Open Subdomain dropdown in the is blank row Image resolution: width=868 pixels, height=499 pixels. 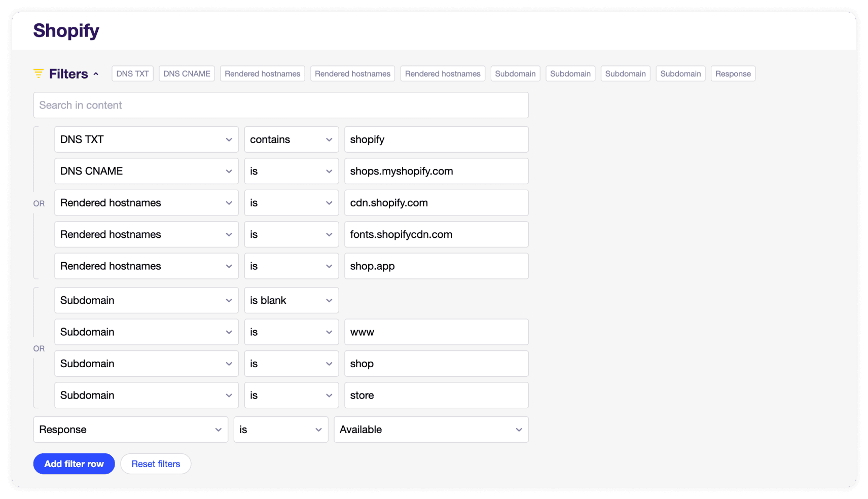(x=147, y=300)
